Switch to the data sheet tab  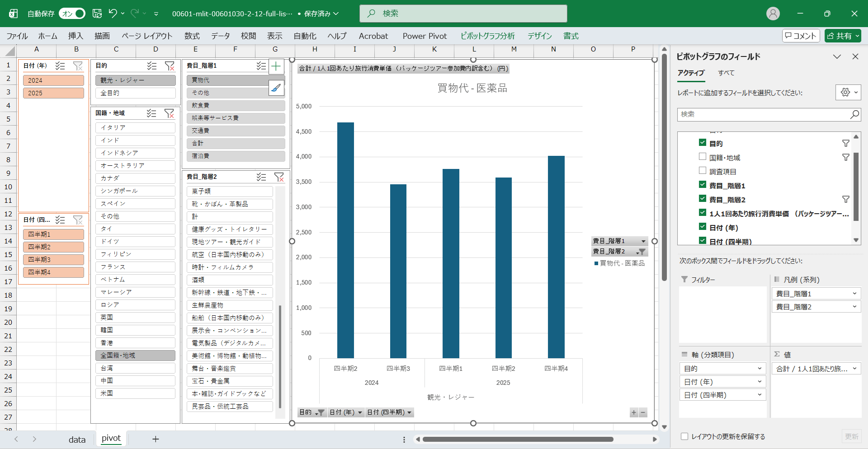click(77, 440)
